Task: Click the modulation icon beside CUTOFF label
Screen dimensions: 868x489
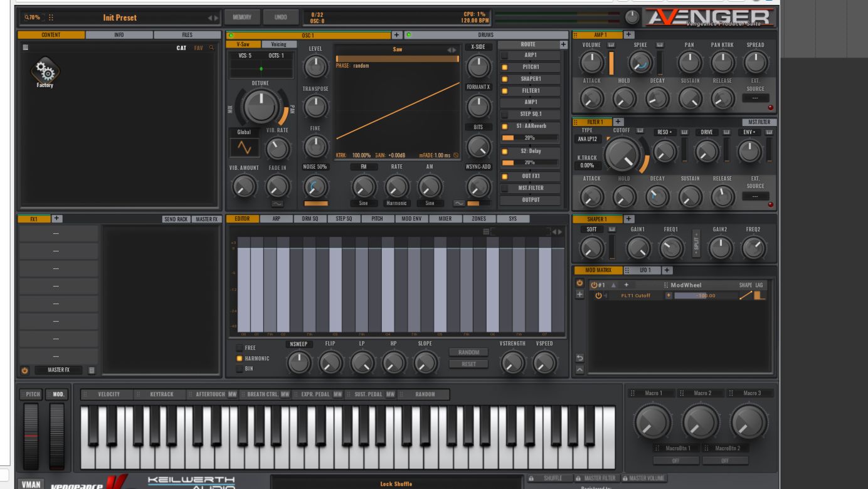Action: pyautogui.click(x=640, y=130)
